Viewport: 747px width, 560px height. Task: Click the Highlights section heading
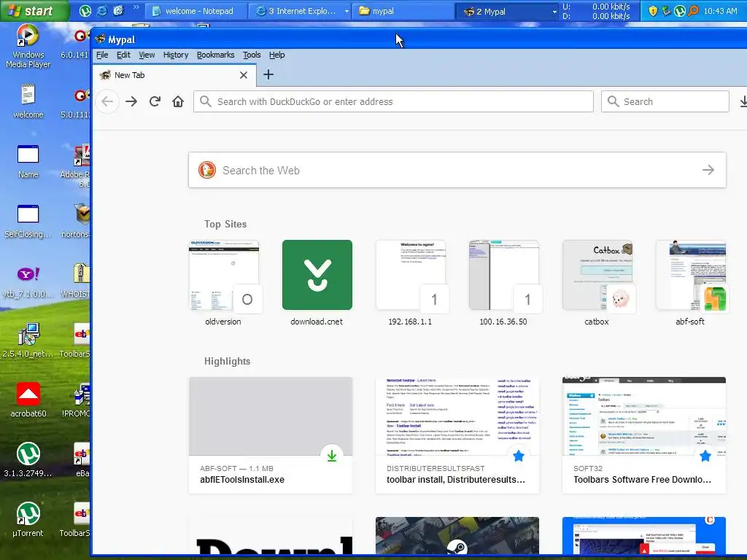(228, 361)
